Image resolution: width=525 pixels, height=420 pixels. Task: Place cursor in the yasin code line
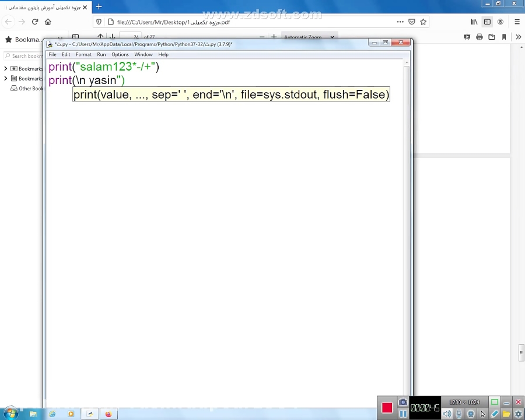click(86, 80)
